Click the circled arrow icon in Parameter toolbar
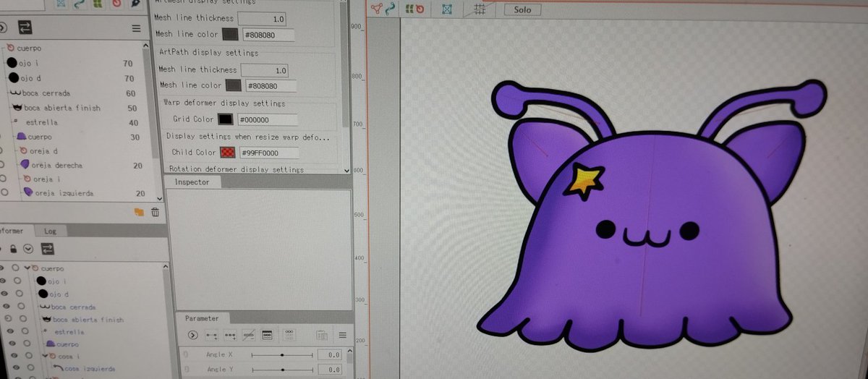Screen dimensions: 868x379 (x=192, y=335)
